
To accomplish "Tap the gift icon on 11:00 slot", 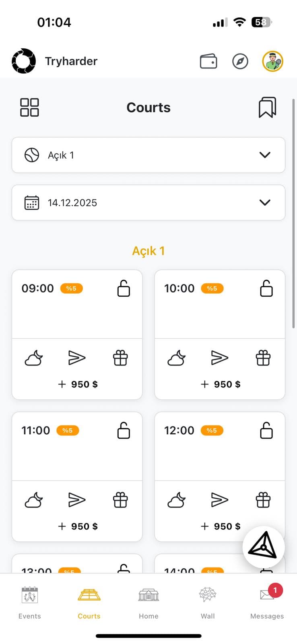I will [x=120, y=500].
